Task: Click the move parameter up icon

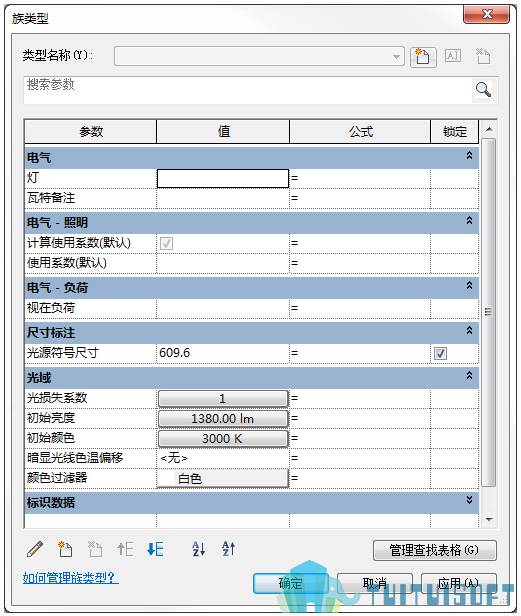Action: pos(125,549)
